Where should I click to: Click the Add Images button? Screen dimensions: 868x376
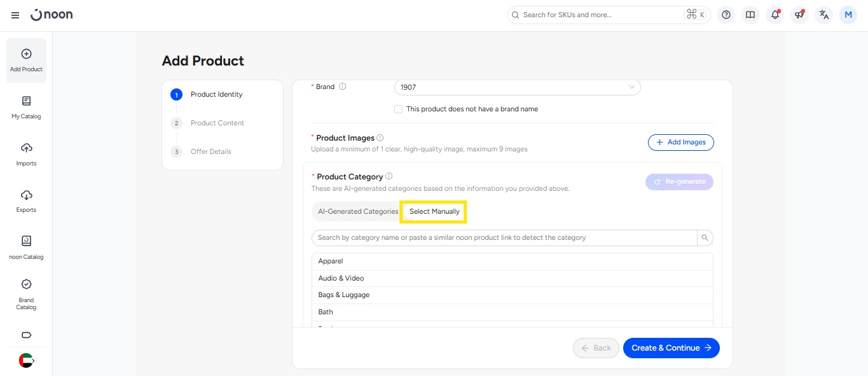[x=680, y=143]
